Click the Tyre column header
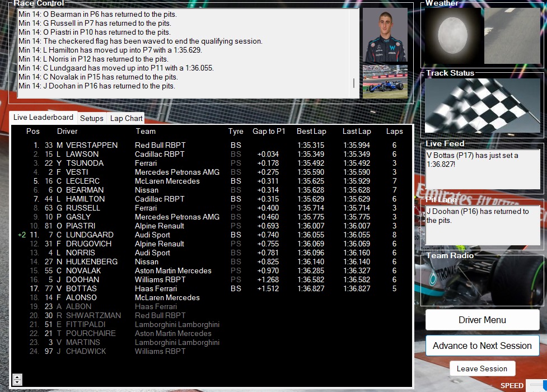This screenshot has height=392, width=547. click(236, 131)
